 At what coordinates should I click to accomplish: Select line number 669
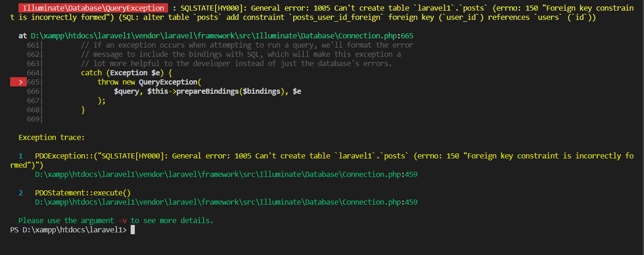33,119
